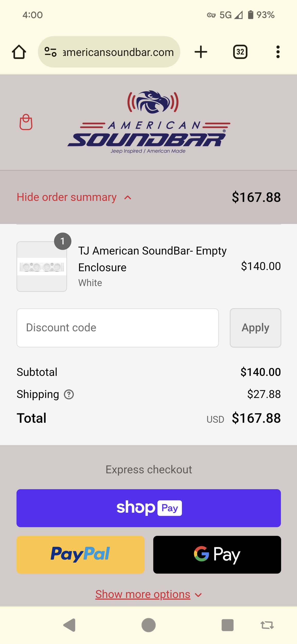Tap the screen rotation icon
The width and height of the screenshot is (297, 644).
267,625
